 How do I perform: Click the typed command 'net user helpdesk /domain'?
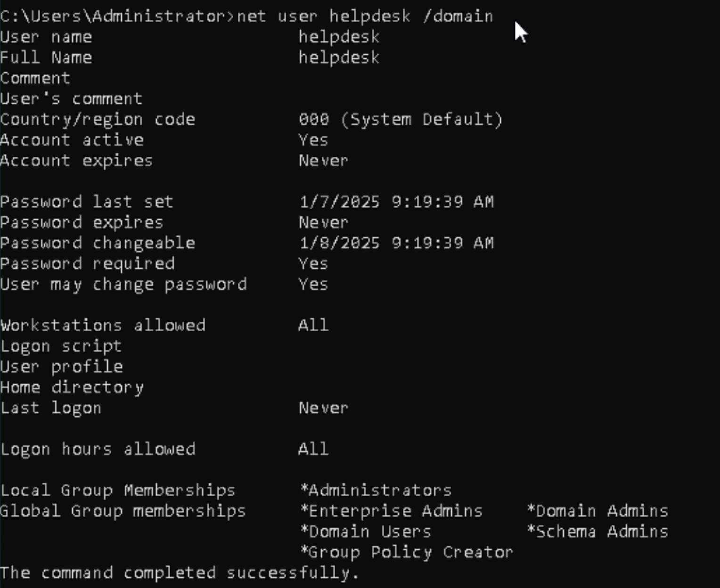(x=365, y=16)
